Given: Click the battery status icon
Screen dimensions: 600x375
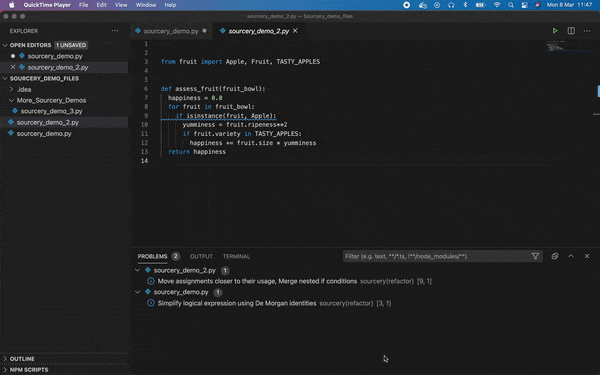Looking at the screenshot, I should point(480,5).
